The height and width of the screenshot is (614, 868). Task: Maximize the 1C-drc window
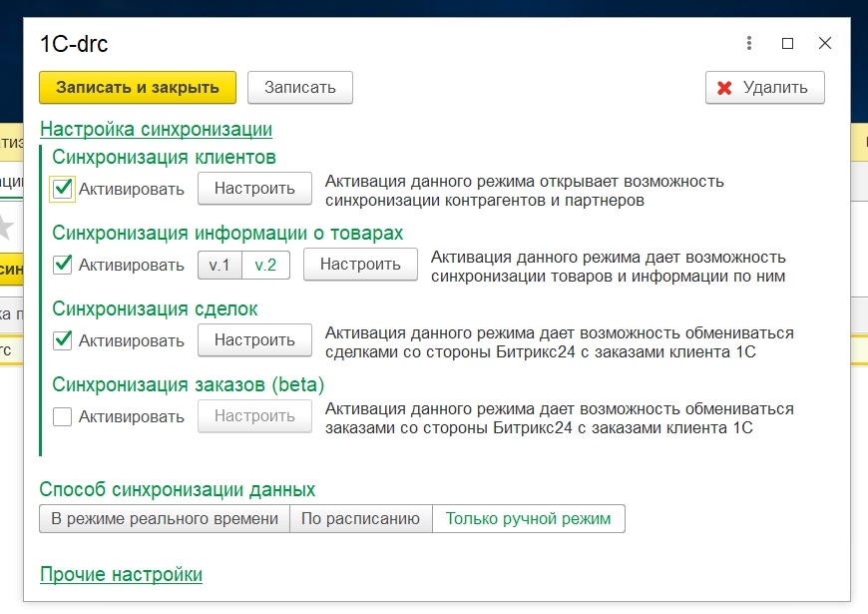(x=787, y=44)
